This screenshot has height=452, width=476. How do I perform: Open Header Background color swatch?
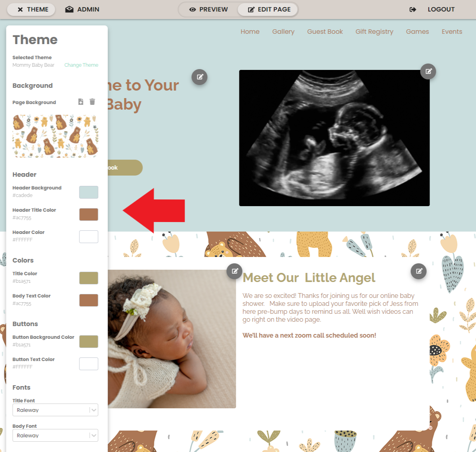tap(89, 192)
